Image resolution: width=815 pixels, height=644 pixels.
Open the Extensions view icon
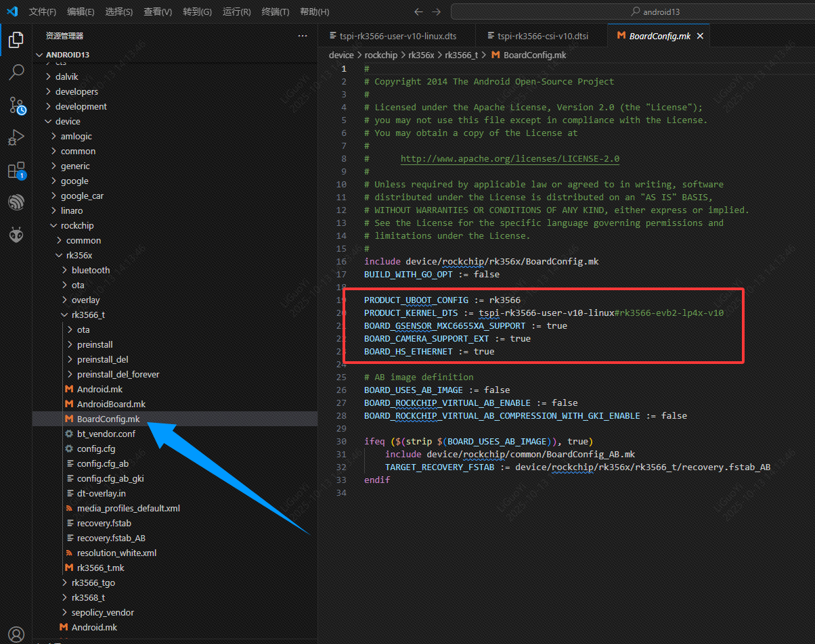(x=16, y=170)
